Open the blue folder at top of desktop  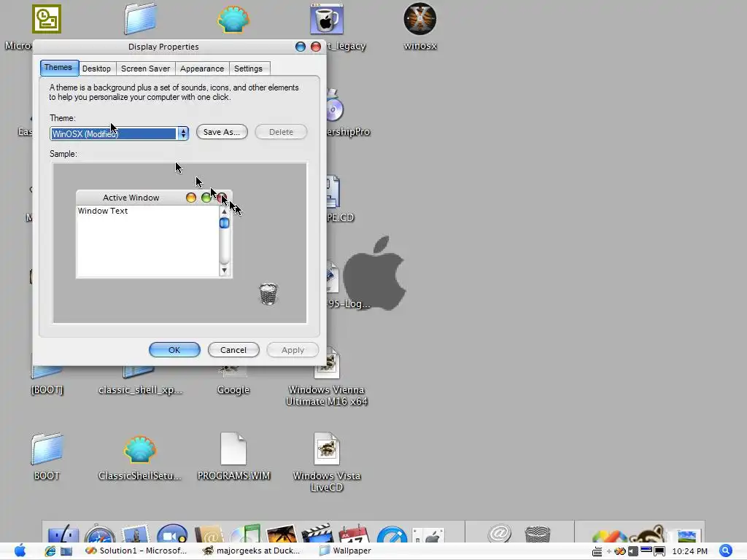[140, 20]
